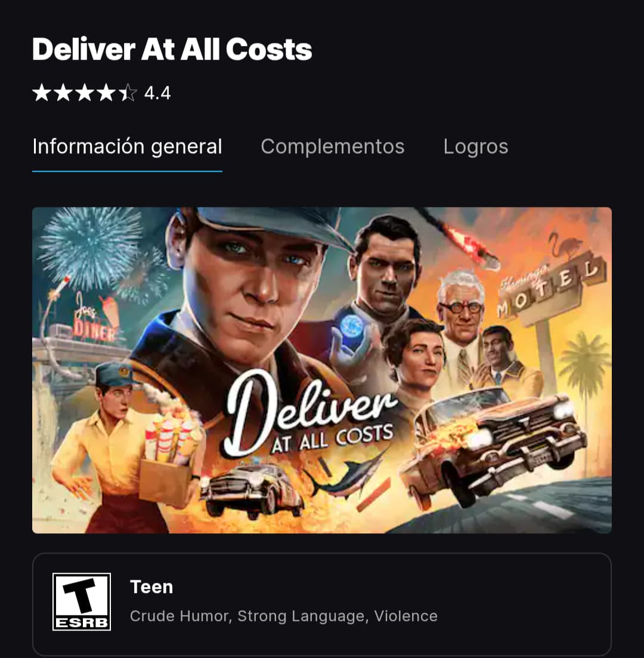Select the third rating star
The image size is (644, 658).
coord(85,92)
